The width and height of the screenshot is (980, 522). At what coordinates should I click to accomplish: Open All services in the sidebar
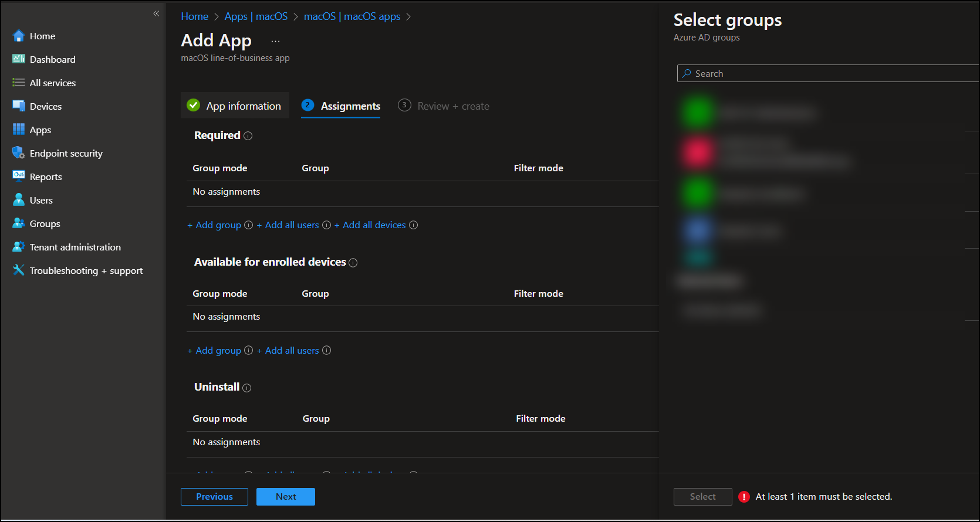[x=53, y=83]
